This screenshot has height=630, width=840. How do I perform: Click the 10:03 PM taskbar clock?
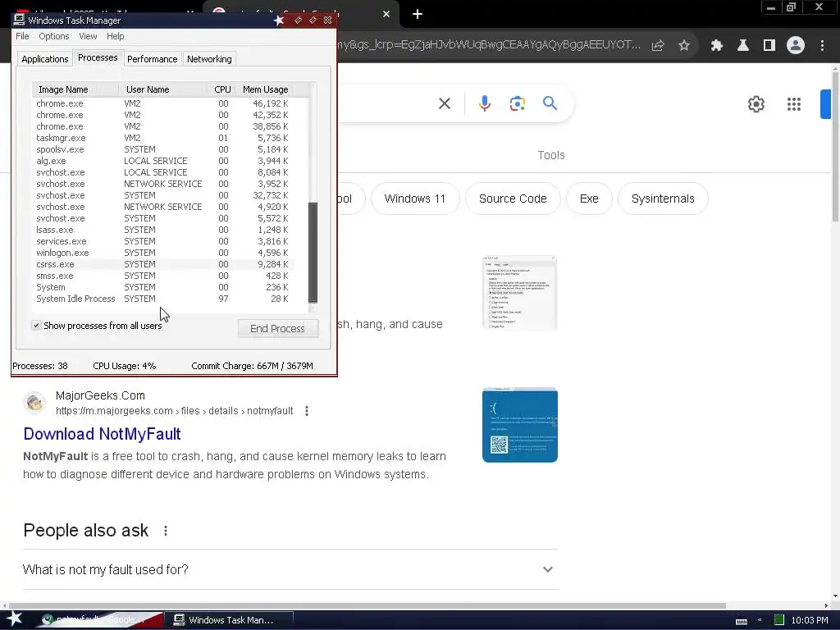tap(810, 620)
